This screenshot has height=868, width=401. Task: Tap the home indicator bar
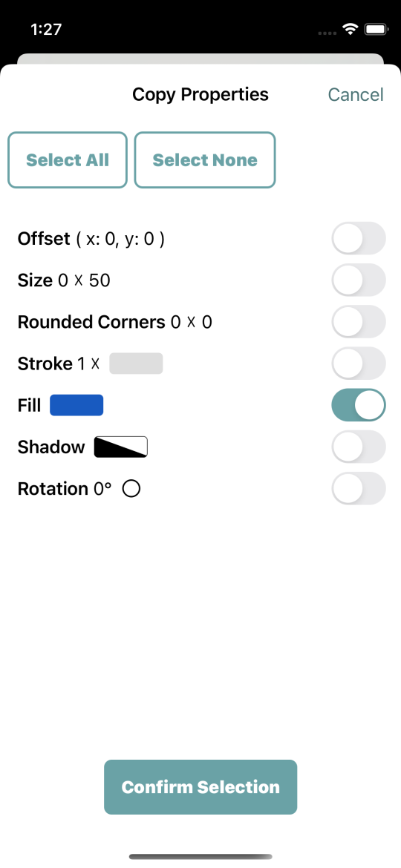coord(200,856)
